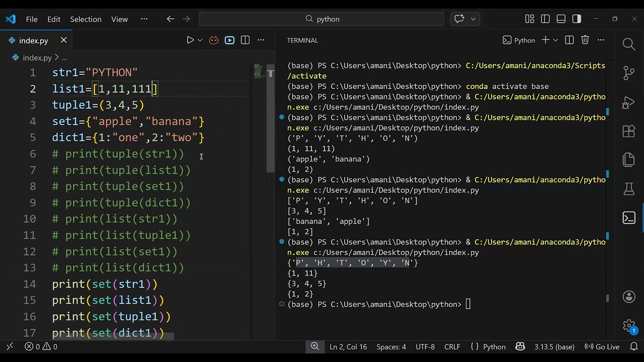This screenshot has height=362, width=644.
Task: Click the python command center search box
Action: tap(321, 19)
